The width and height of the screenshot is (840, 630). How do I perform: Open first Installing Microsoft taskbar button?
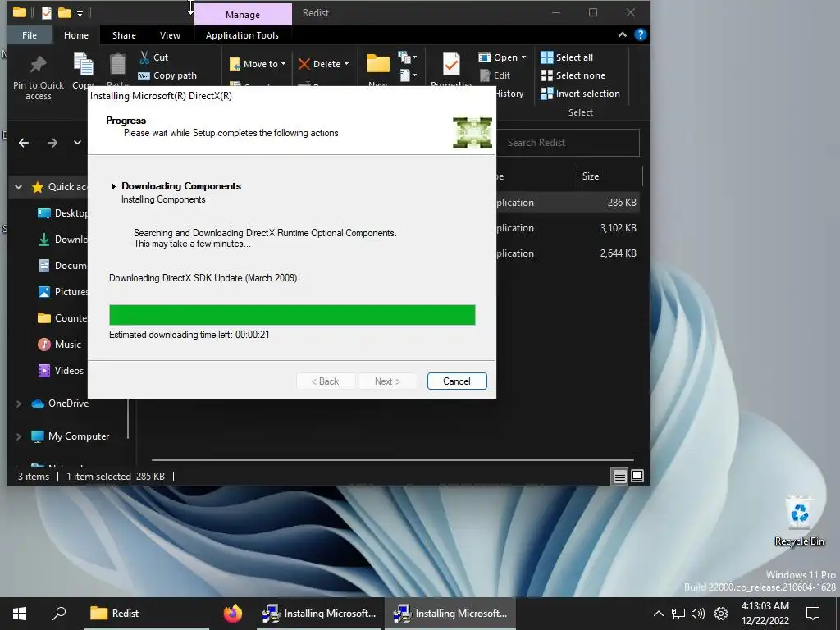tap(319, 614)
